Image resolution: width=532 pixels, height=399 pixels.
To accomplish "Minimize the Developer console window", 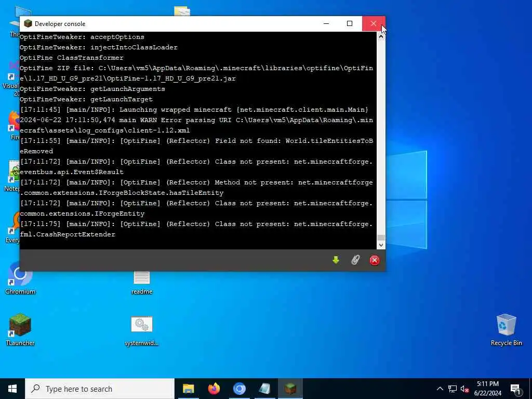I will click(x=326, y=23).
